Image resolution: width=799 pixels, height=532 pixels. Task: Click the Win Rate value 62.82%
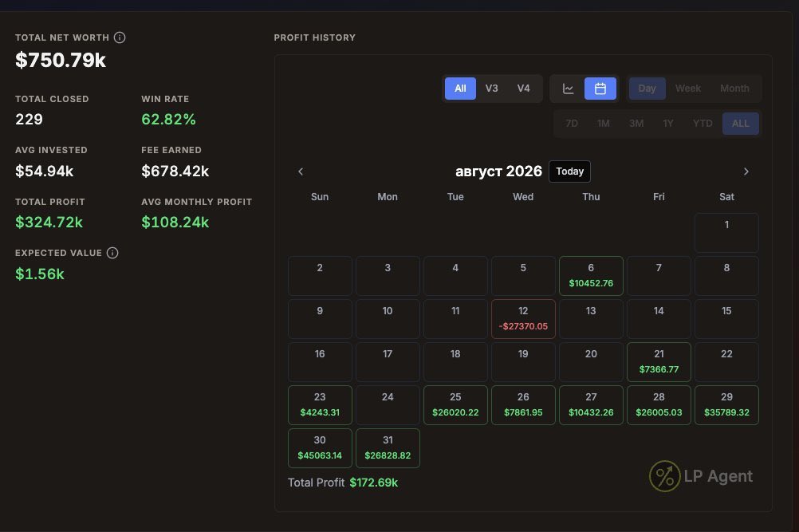(169, 120)
